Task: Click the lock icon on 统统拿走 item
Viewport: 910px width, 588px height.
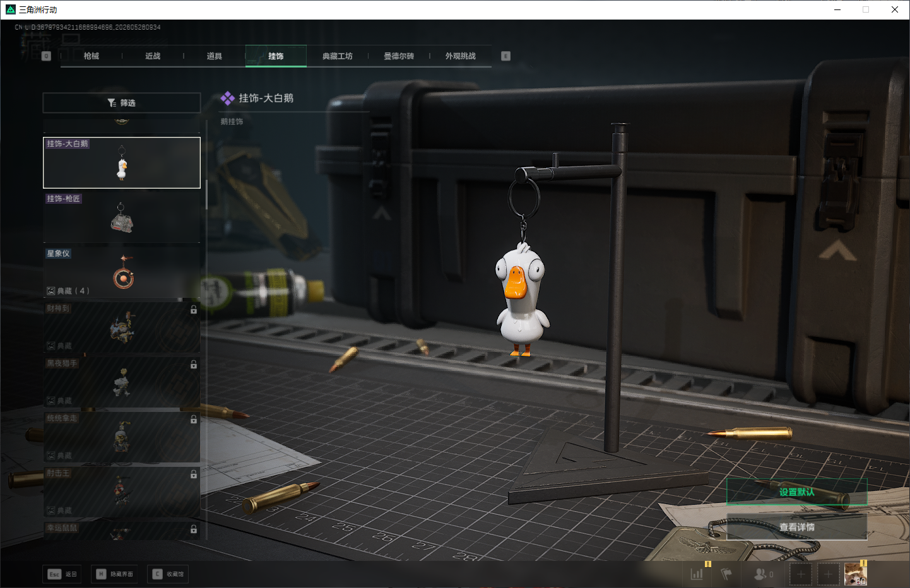Action: coord(194,420)
